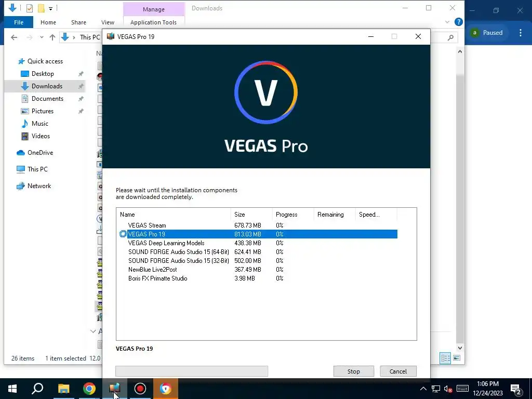Screen dimensions: 532x399
Task: Click the VEGAS Pro 19 title bar icon
Action: (x=111, y=36)
